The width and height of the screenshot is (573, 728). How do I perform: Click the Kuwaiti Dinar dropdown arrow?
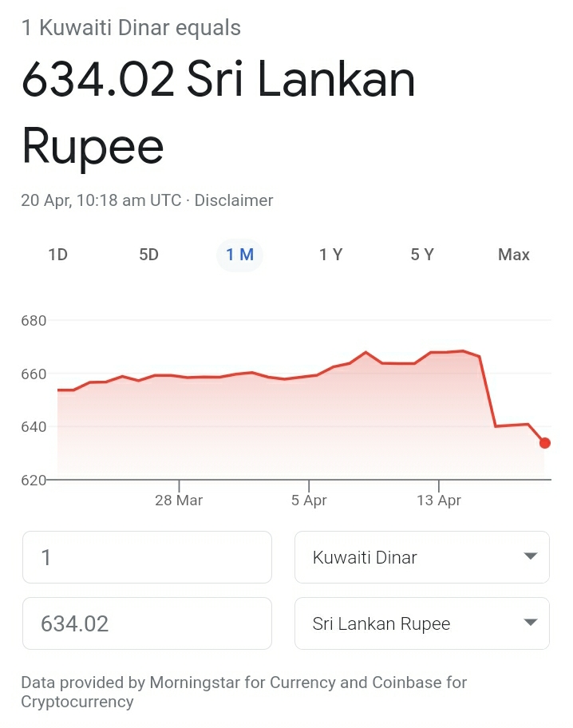tap(530, 556)
